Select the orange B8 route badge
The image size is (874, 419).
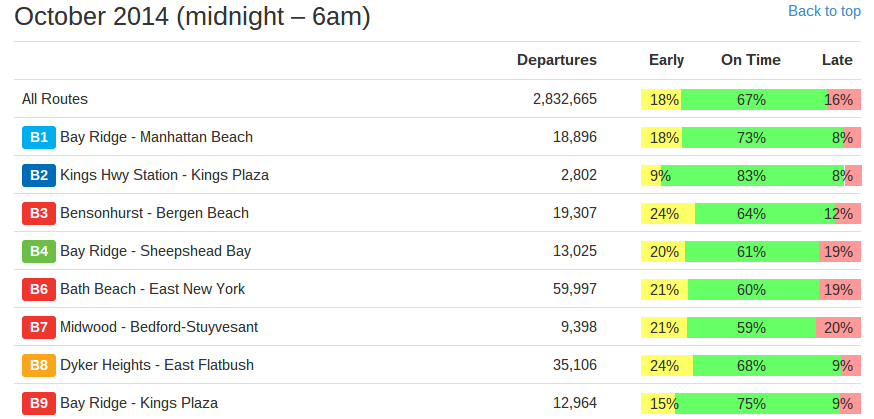(39, 366)
